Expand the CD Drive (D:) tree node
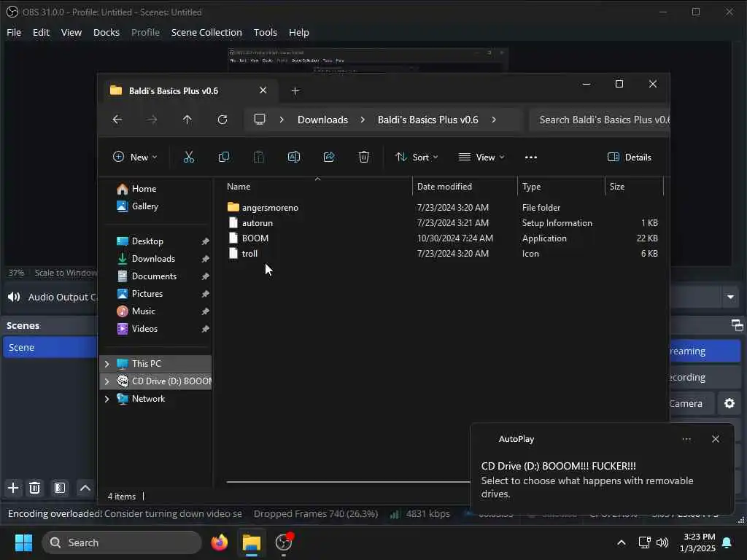 pos(107,381)
